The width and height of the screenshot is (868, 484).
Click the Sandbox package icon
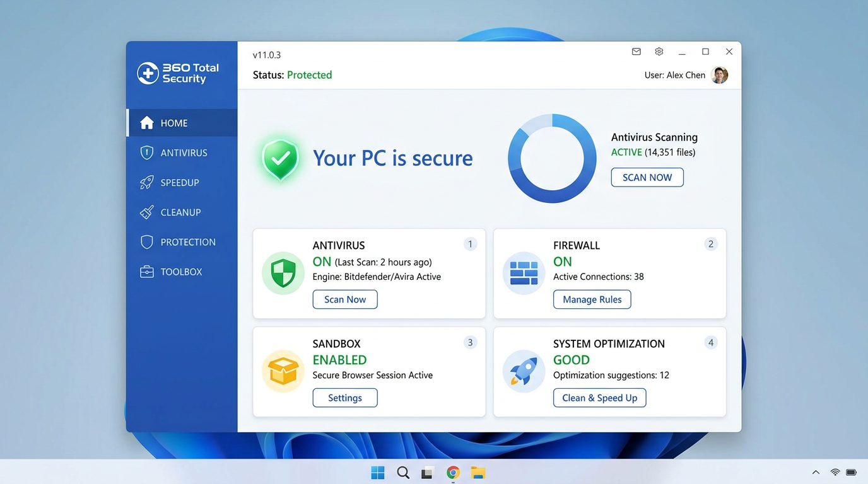(283, 371)
